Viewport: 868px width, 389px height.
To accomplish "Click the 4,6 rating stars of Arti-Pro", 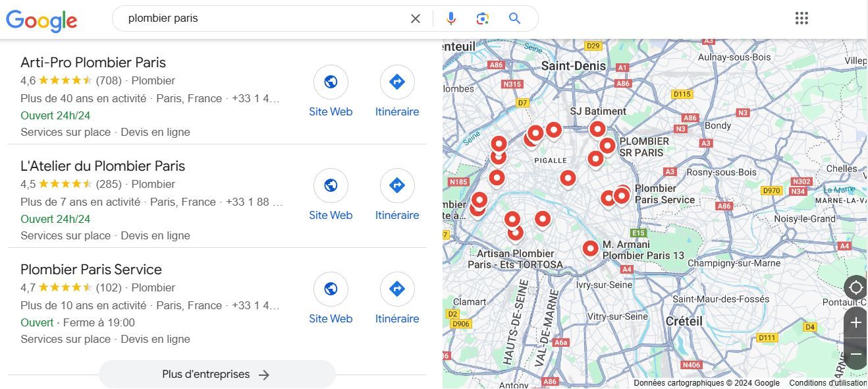I will pyautogui.click(x=65, y=80).
